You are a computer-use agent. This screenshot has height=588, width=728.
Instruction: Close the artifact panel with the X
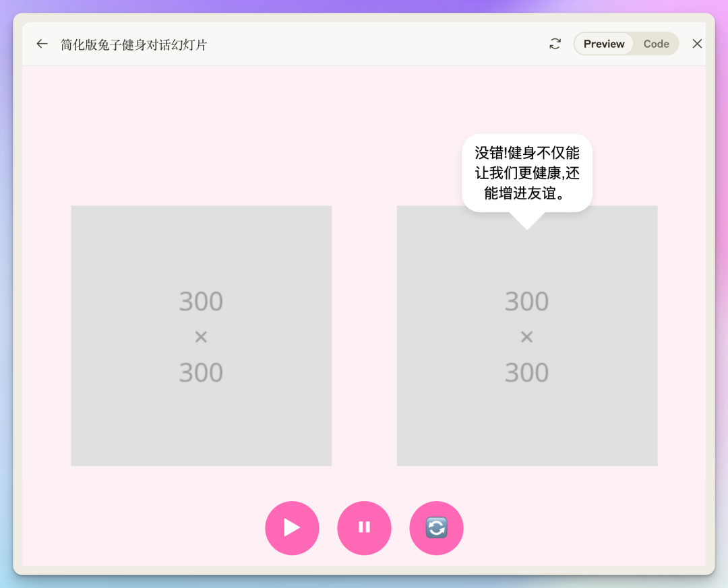697,44
